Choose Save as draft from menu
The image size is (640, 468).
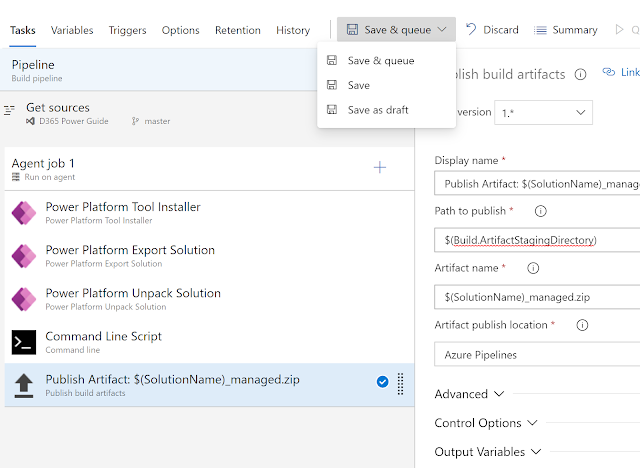[x=377, y=109]
